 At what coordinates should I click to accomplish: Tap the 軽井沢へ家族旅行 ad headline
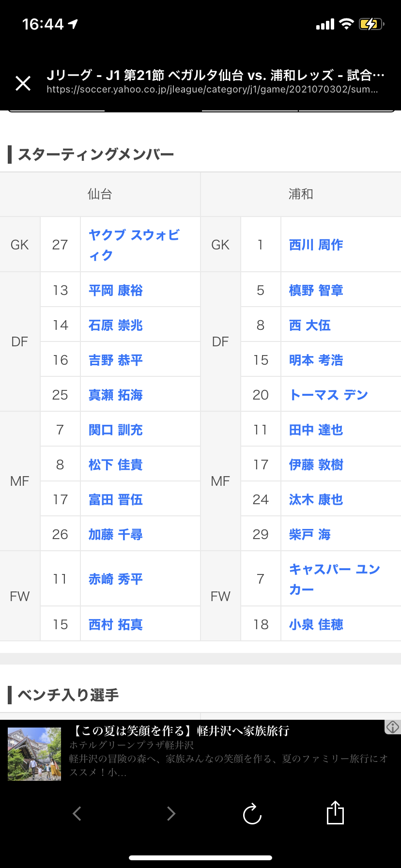tap(182, 731)
